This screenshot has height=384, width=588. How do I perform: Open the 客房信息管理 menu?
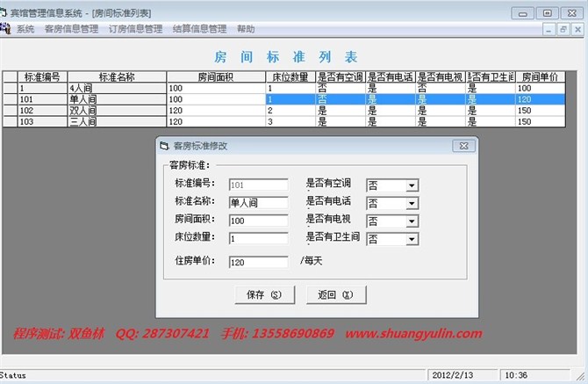pyautogui.click(x=71, y=29)
